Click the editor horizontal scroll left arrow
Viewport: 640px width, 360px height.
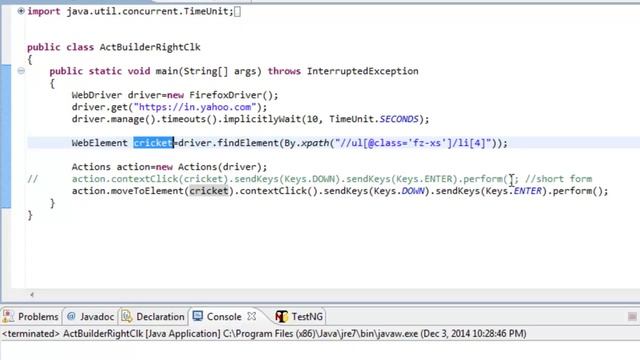click(x=32, y=294)
